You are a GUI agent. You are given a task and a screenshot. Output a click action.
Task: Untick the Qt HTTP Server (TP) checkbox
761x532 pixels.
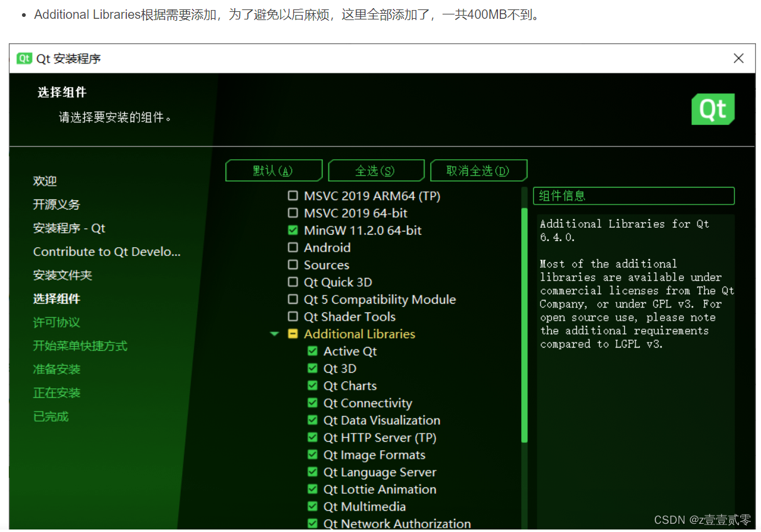coord(312,437)
